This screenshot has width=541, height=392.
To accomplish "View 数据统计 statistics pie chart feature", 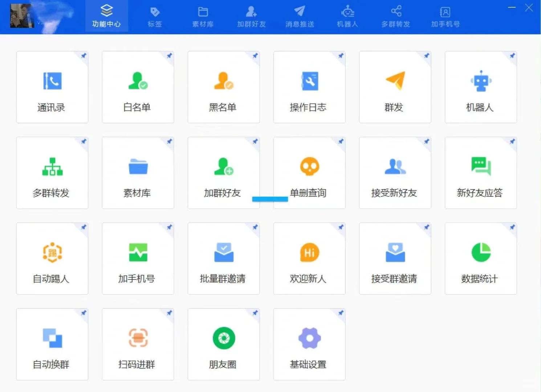I will (x=481, y=258).
